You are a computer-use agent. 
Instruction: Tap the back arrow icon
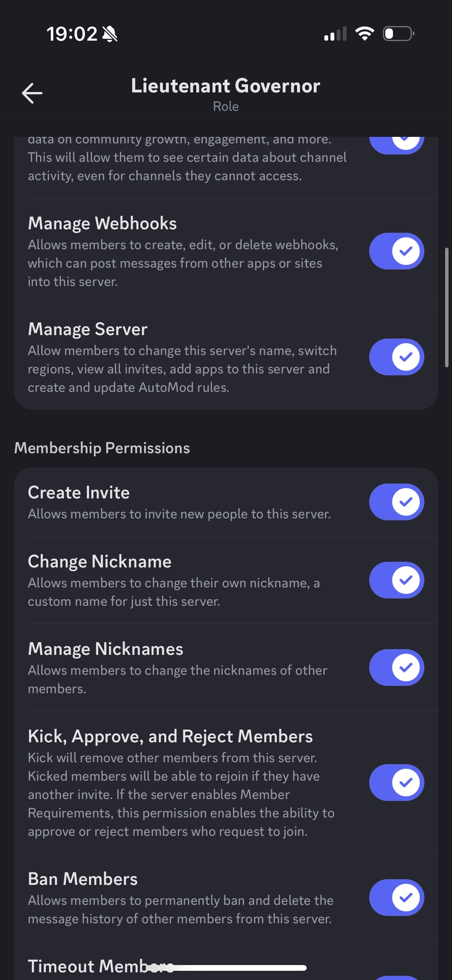point(32,93)
